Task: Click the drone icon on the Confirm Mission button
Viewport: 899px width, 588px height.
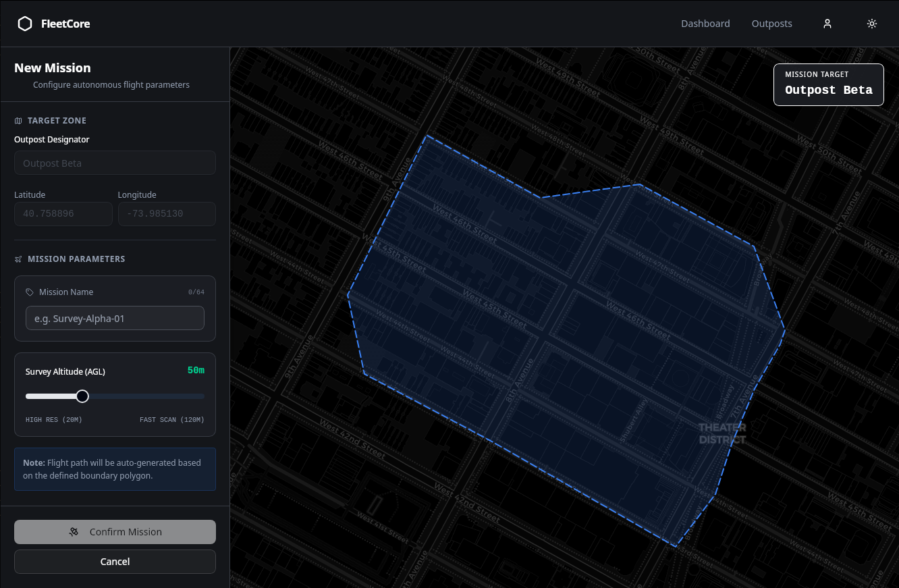Action: click(74, 532)
